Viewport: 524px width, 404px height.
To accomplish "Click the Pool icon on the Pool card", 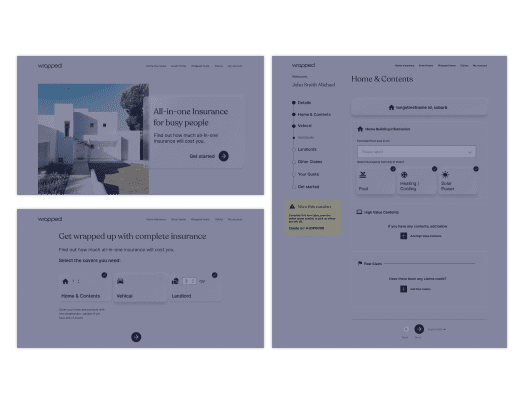I will (363, 175).
